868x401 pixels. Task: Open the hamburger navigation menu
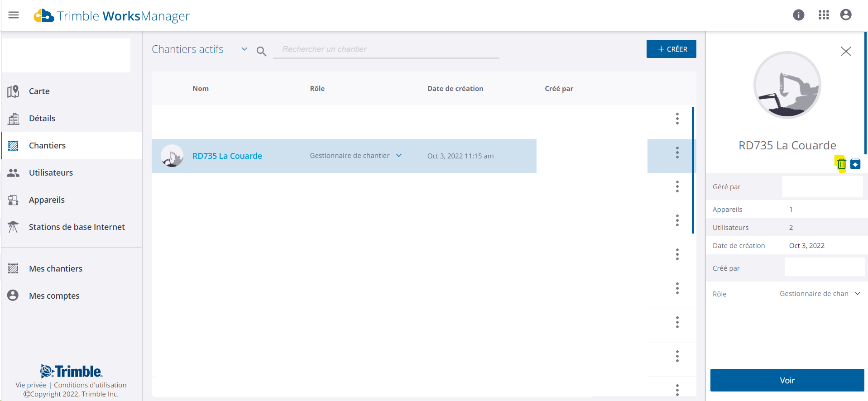[x=14, y=15]
